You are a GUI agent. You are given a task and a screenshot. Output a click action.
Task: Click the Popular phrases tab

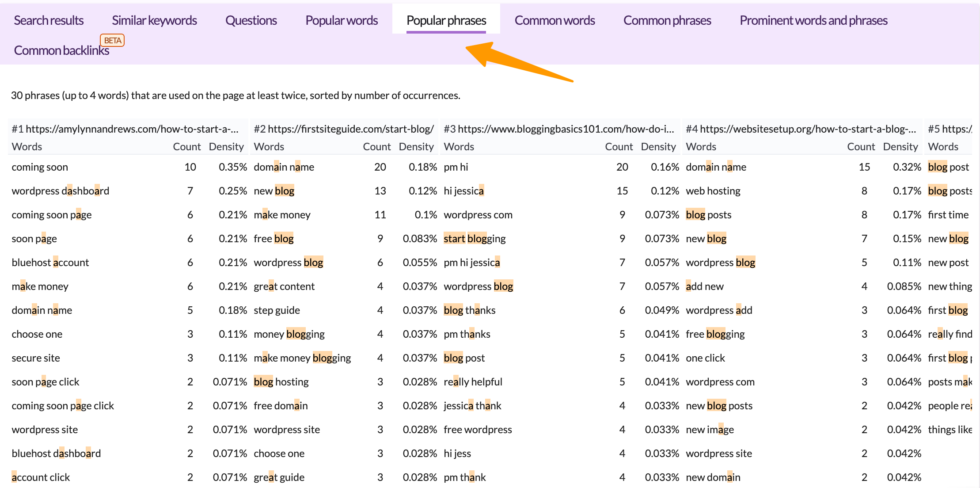point(446,20)
